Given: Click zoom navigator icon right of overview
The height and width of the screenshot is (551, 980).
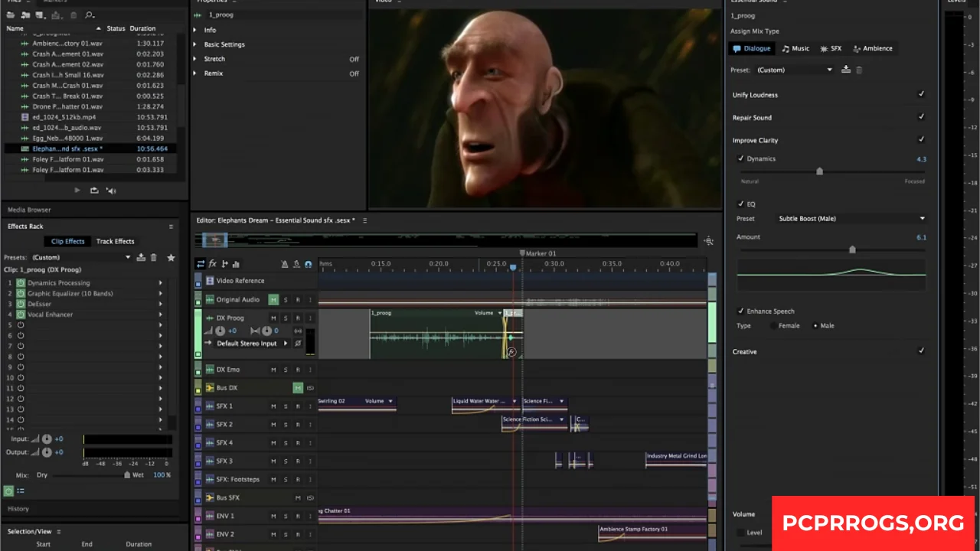Looking at the screenshot, I should tap(708, 241).
